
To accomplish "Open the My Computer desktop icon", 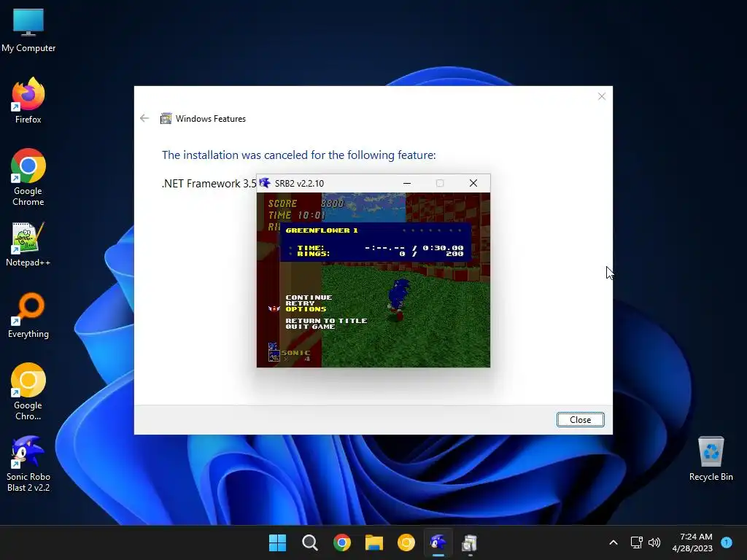I will click(x=28, y=30).
